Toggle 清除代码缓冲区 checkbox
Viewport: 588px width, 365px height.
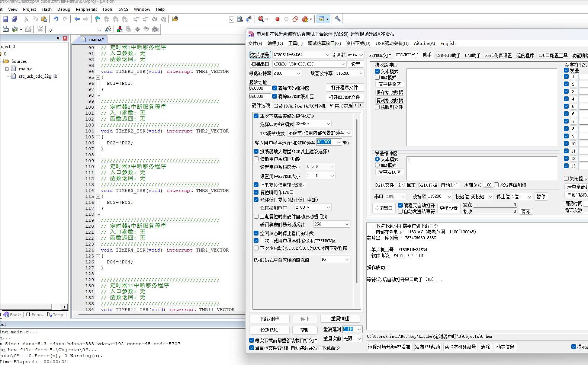coord(274,88)
